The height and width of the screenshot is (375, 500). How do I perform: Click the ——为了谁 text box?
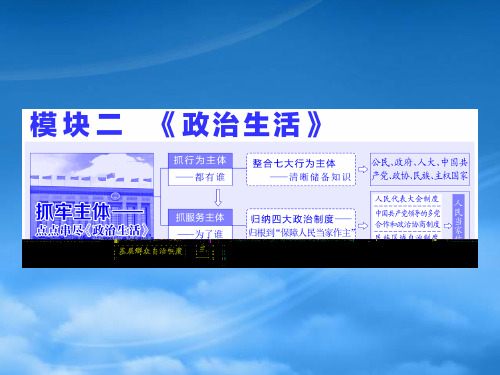click(200, 233)
